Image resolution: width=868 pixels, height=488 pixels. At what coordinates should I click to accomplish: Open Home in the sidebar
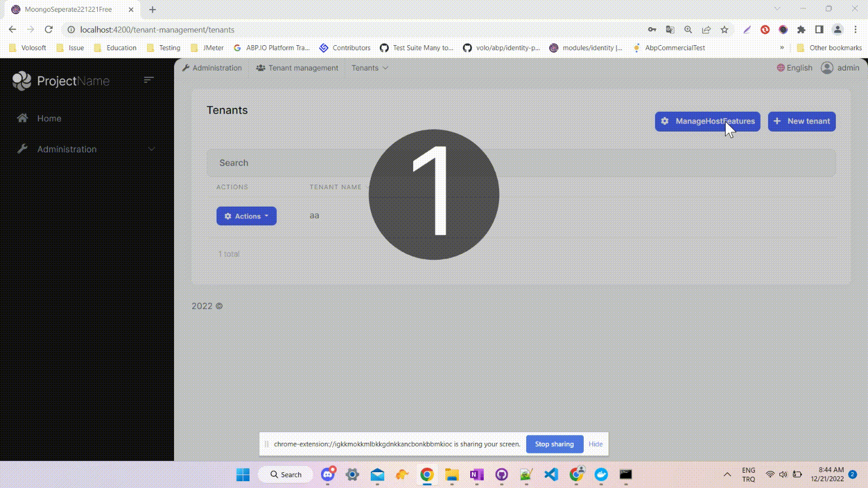click(49, 118)
